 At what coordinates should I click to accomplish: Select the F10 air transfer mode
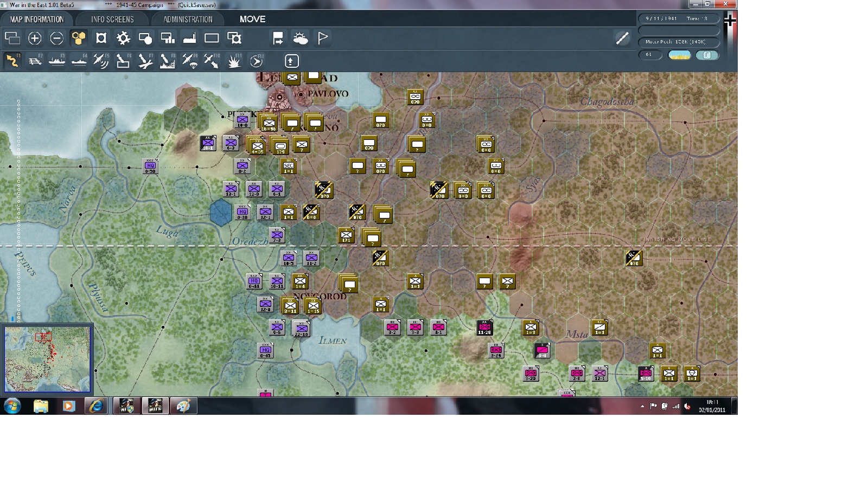pyautogui.click(x=212, y=61)
